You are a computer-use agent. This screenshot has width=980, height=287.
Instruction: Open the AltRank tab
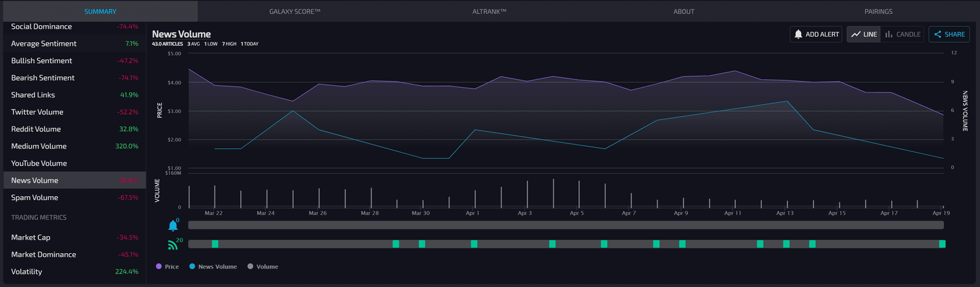pyautogui.click(x=489, y=12)
